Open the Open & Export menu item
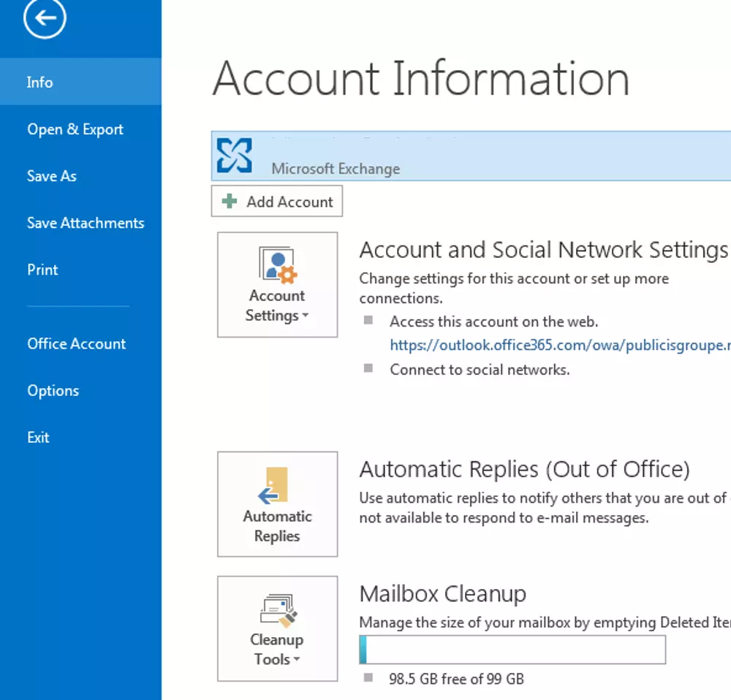 [x=75, y=129]
